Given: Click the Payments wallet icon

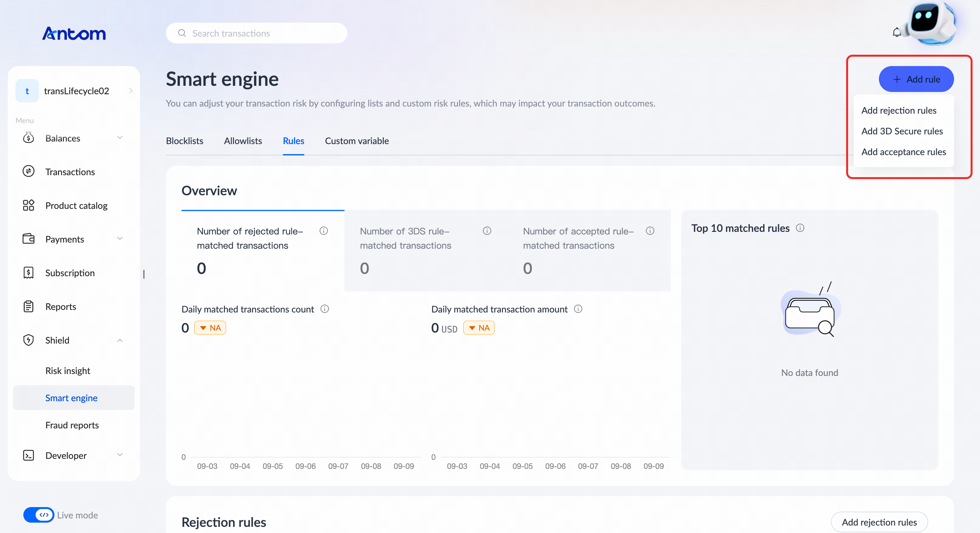Looking at the screenshot, I should tap(29, 239).
